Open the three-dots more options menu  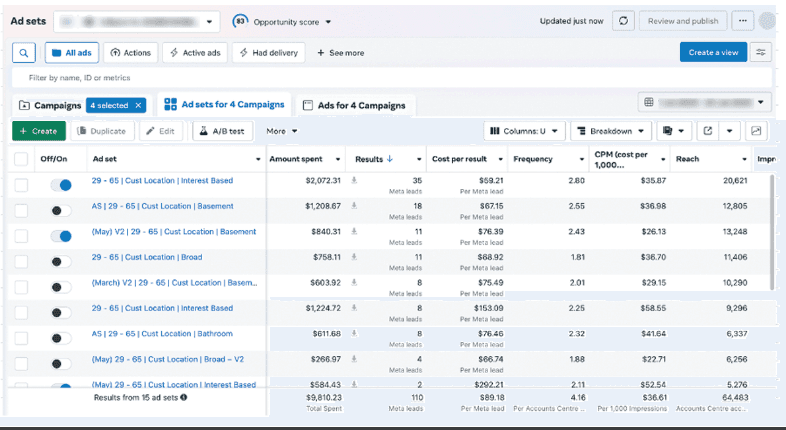click(x=742, y=21)
